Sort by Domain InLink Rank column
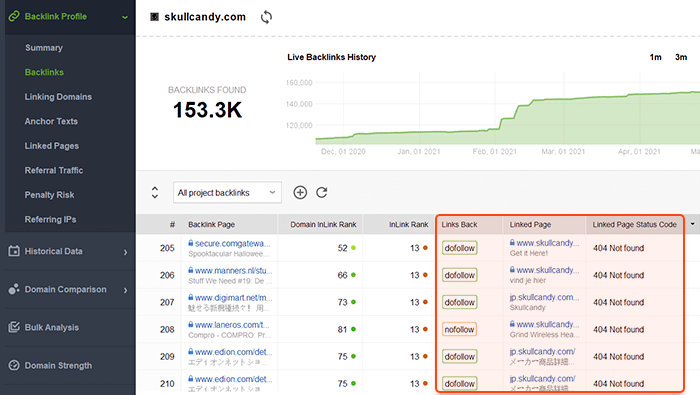700x395 pixels. (323, 225)
